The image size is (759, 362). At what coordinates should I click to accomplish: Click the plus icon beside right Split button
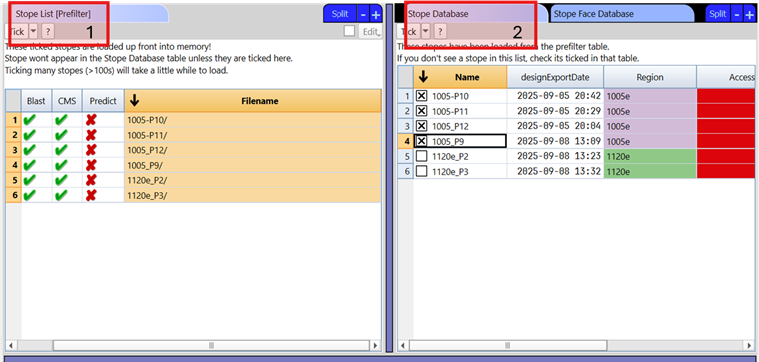click(750, 15)
